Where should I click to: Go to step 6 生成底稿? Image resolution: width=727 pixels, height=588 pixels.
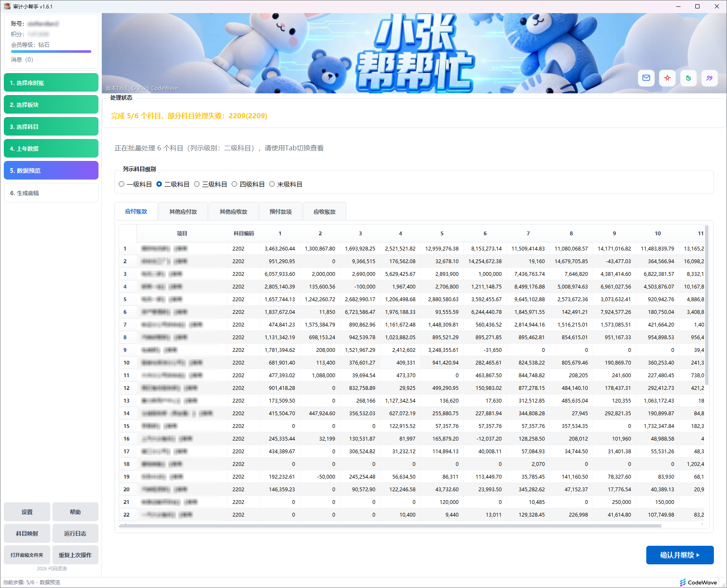(51, 193)
